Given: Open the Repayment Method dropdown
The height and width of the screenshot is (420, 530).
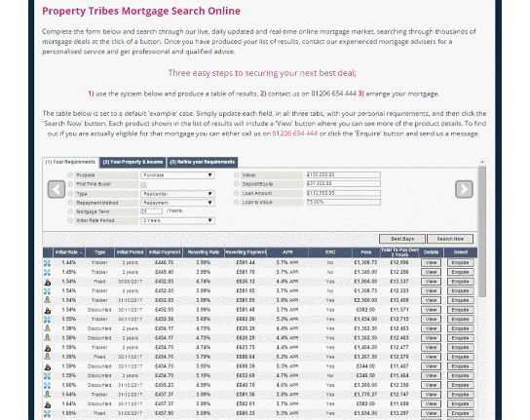Looking at the screenshot, I should [177, 203].
